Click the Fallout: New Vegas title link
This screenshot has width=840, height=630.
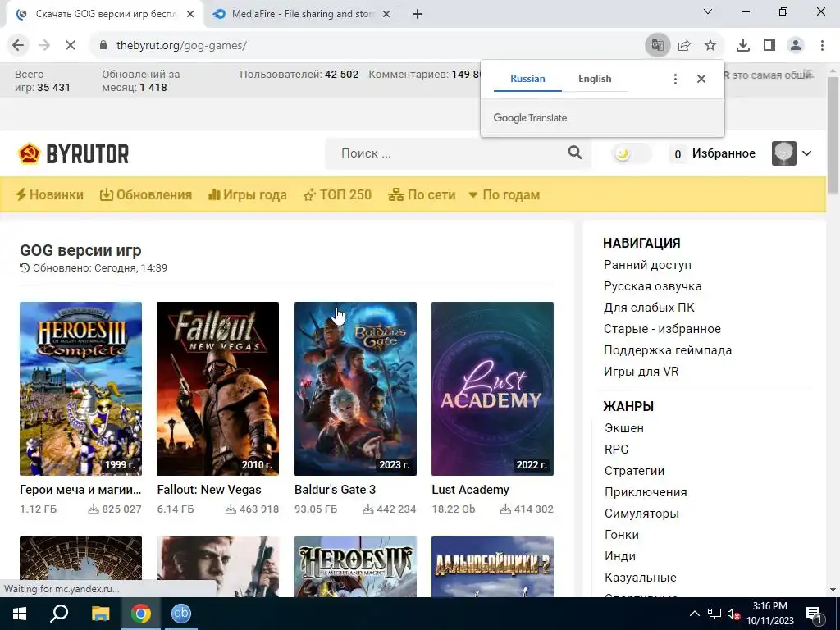[209, 490]
